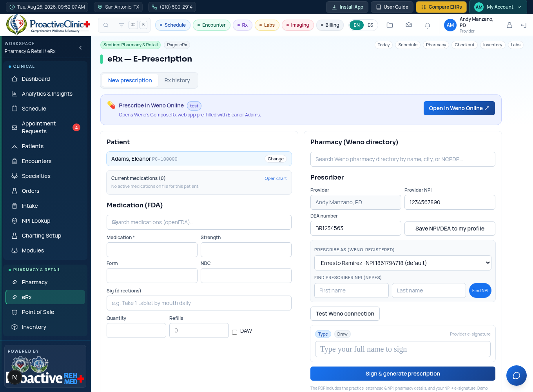533x392 pixels.
Task: Switch language to ES
Action: coord(370,25)
